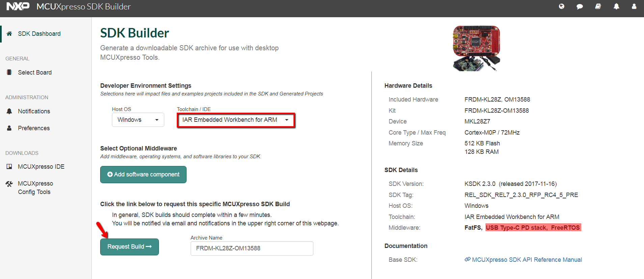Open the chat bubble feedback icon
The image size is (644, 279).
(580, 6)
